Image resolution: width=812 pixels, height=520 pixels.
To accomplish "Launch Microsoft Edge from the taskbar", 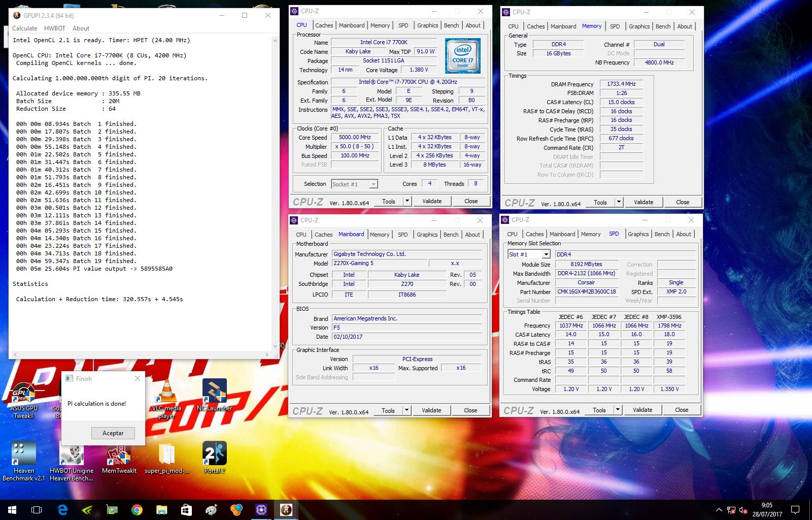I will 62,510.
